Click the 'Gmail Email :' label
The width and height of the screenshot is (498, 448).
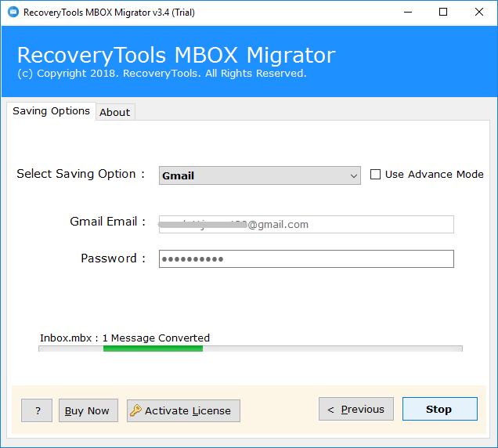point(108,222)
